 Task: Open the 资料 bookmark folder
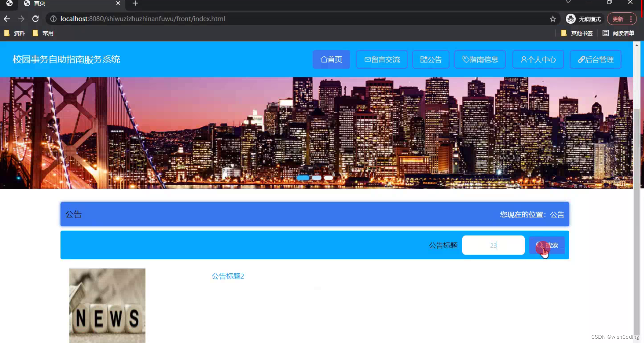[x=14, y=33]
